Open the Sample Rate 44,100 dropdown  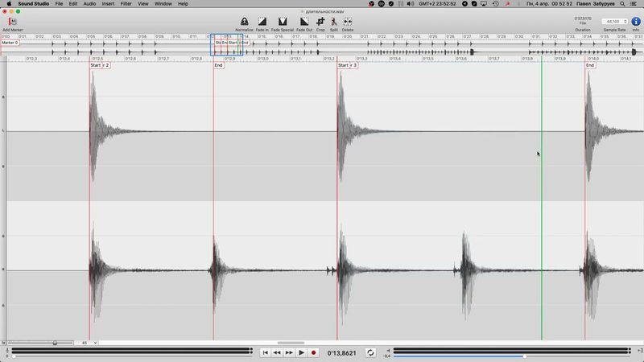click(x=614, y=22)
